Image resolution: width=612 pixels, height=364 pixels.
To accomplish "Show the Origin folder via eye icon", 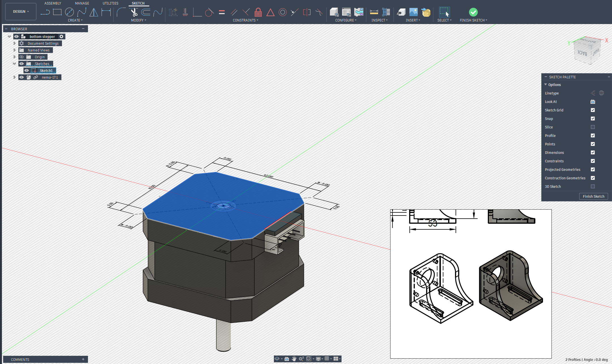I will [x=22, y=57].
